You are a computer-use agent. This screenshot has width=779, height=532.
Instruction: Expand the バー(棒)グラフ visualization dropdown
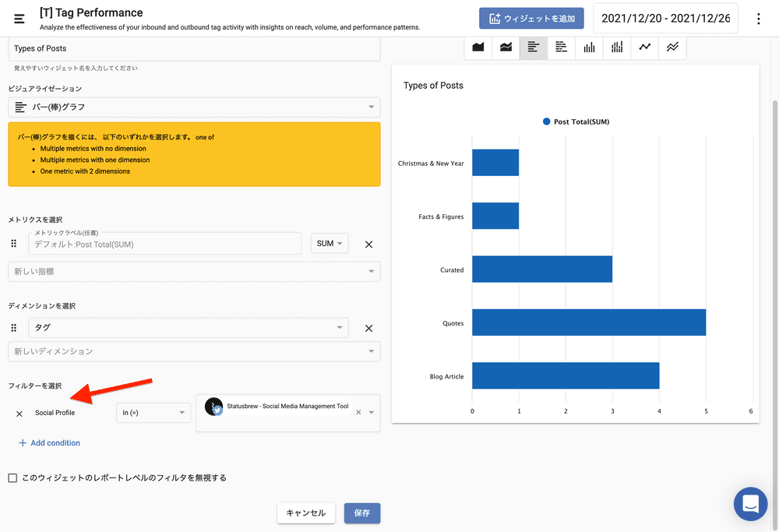point(194,107)
